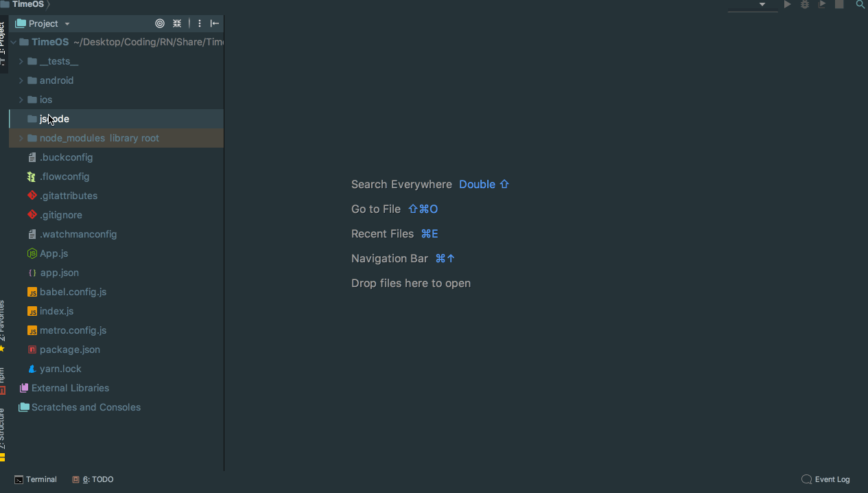Click the Search Everywhere magnifier icon
Viewport: 868px width, 493px height.
860,5
